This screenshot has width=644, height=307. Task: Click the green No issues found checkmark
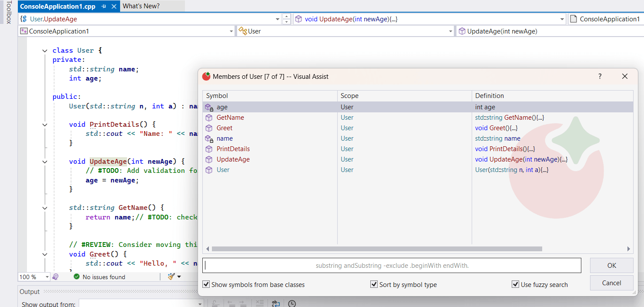[77, 277]
